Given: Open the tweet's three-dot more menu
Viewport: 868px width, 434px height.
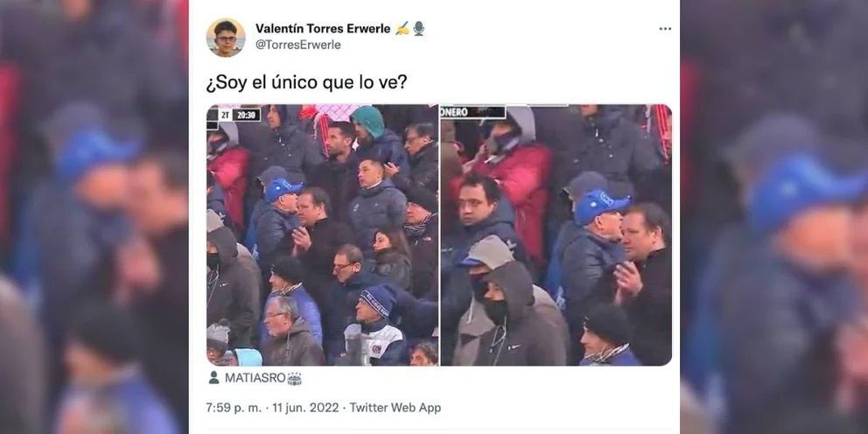Looking at the screenshot, I should click(665, 29).
